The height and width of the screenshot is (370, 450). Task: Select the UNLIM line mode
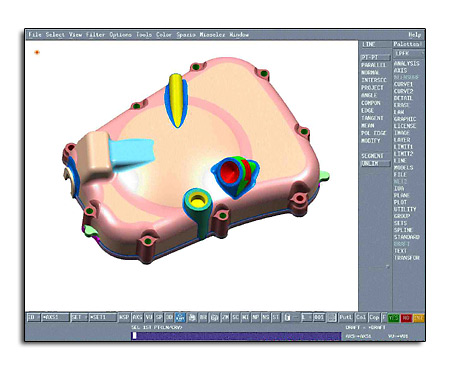click(375, 163)
